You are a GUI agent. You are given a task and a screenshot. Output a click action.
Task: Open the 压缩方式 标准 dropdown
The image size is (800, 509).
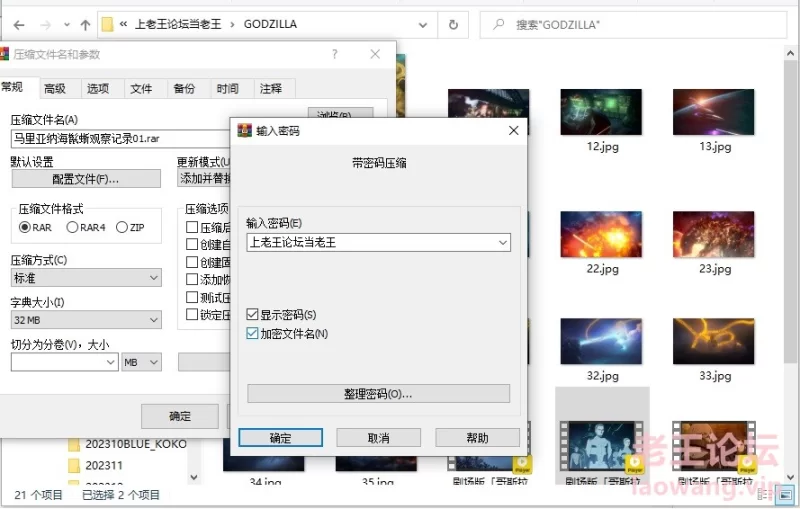tap(86, 278)
